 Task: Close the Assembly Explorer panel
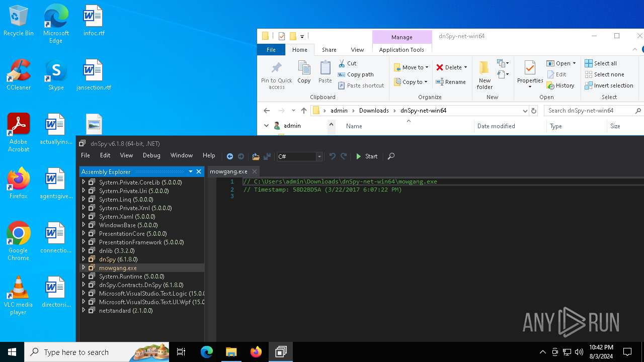tap(199, 171)
